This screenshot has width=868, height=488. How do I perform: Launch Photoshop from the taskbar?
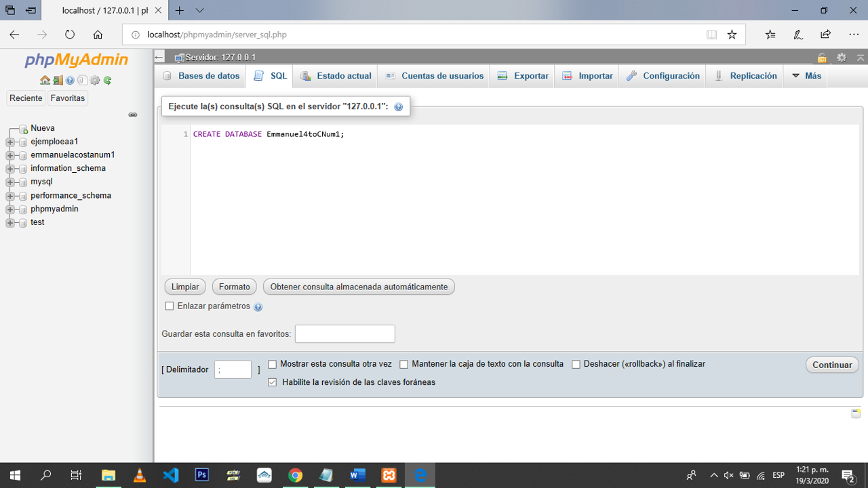201,475
